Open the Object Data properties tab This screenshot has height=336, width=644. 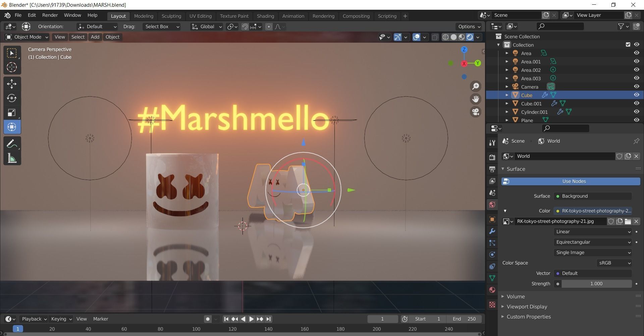(492, 278)
